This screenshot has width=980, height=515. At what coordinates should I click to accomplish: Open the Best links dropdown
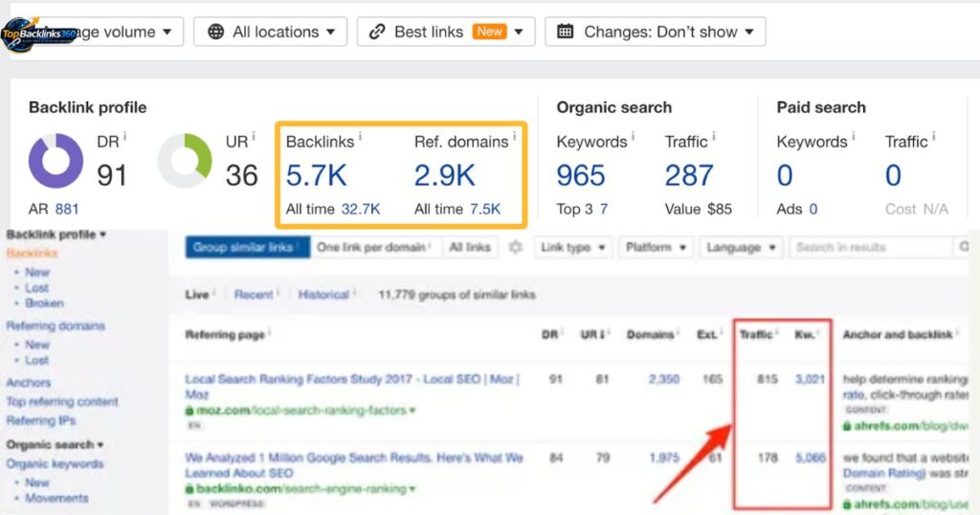pyautogui.click(x=446, y=32)
